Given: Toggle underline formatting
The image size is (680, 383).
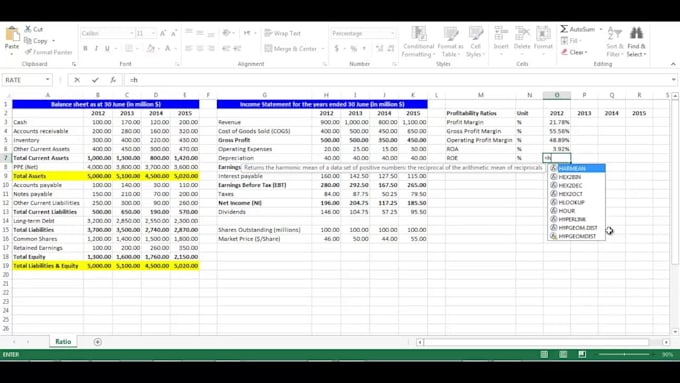Looking at the screenshot, I should [x=107, y=49].
